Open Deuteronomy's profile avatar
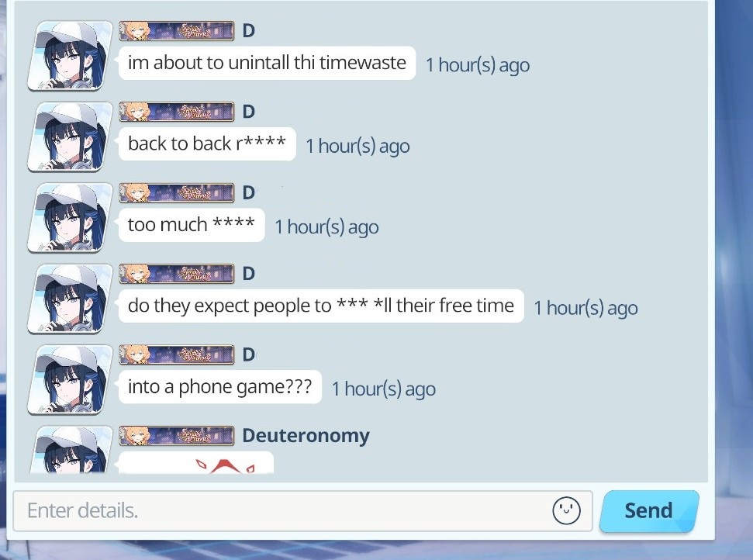The image size is (753, 560). pyautogui.click(x=70, y=450)
